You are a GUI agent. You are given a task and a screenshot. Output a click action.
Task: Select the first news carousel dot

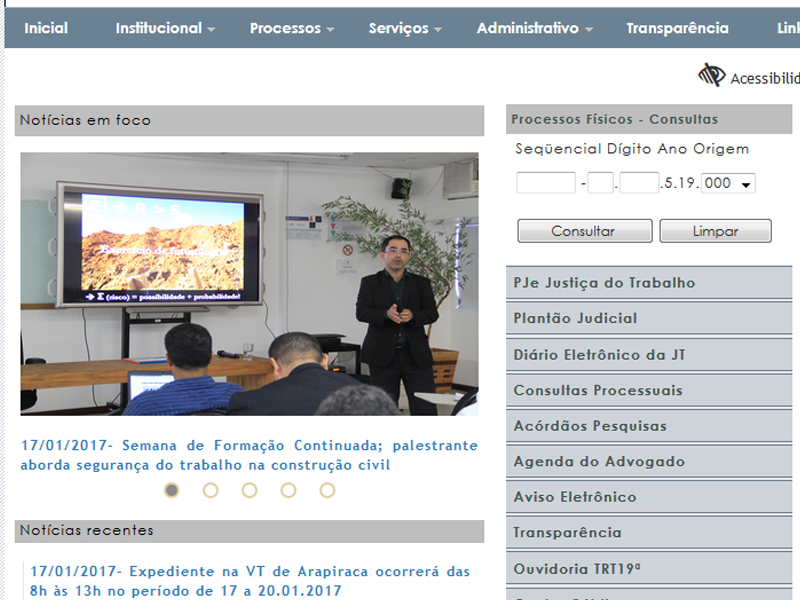[x=171, y=490]
